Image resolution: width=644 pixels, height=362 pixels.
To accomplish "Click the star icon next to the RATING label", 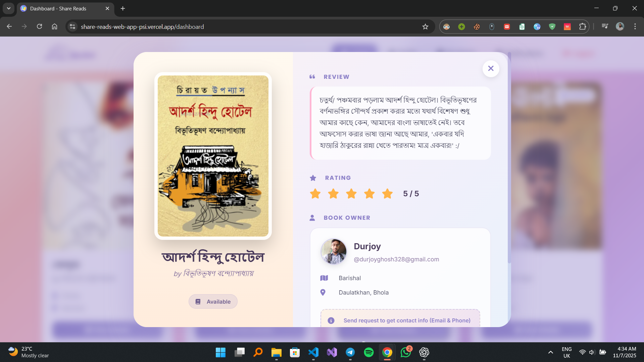I will 313,177.
